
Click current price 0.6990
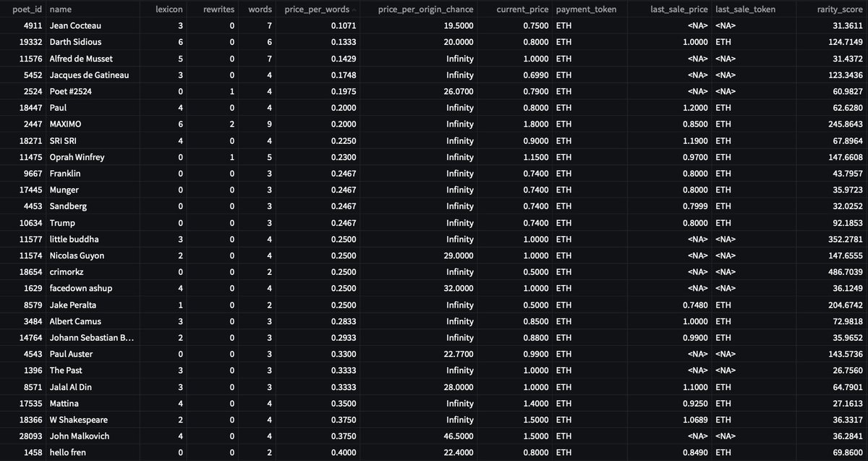(x=536, y=75)
